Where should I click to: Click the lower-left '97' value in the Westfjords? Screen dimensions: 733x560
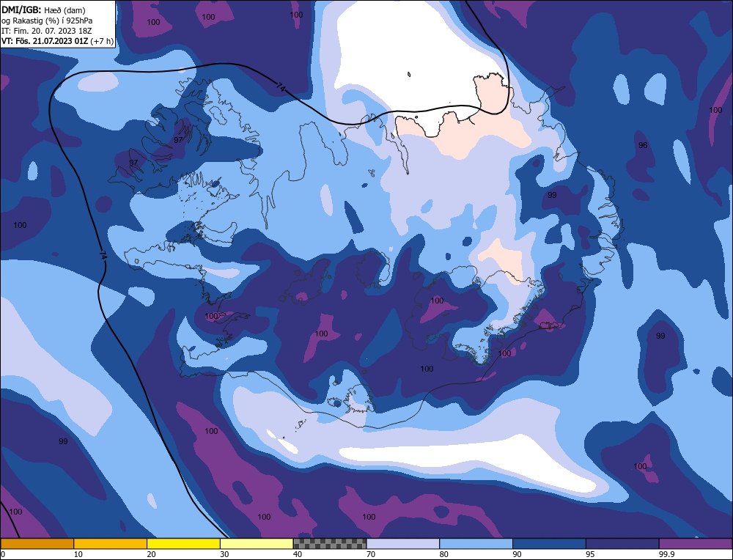(133, 163)
